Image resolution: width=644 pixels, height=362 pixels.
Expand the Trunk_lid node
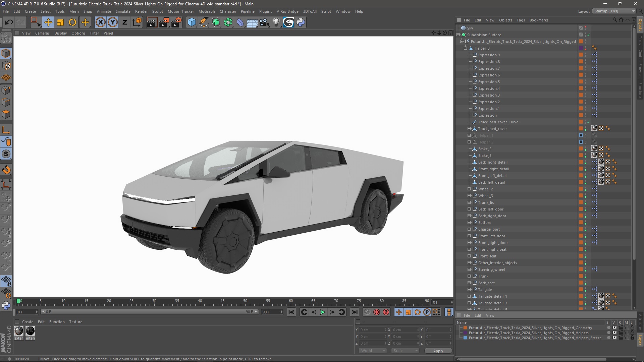point(469,202)
